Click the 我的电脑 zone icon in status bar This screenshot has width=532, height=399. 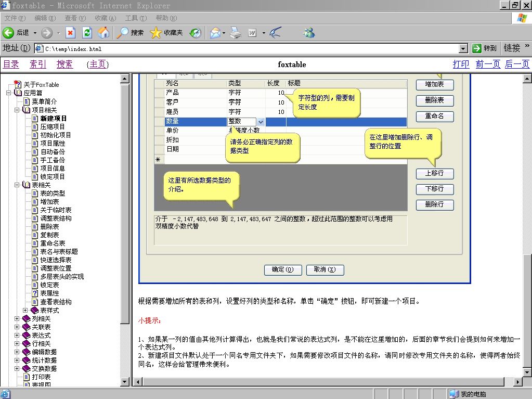(x=454, y=394)
